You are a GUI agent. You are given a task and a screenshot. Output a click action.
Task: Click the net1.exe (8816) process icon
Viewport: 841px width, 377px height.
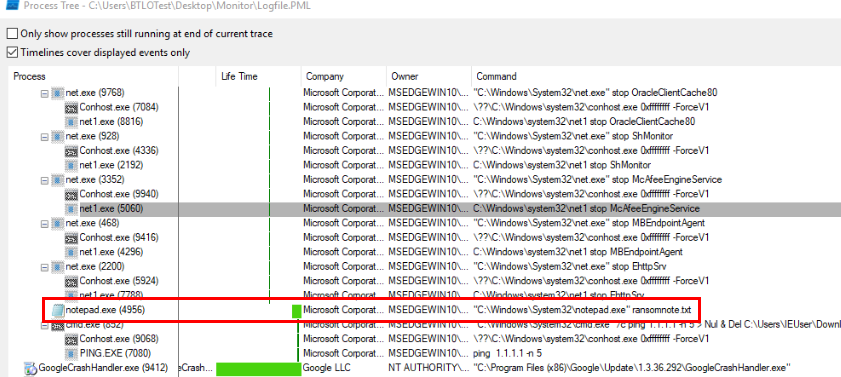(x=71, y=122)
